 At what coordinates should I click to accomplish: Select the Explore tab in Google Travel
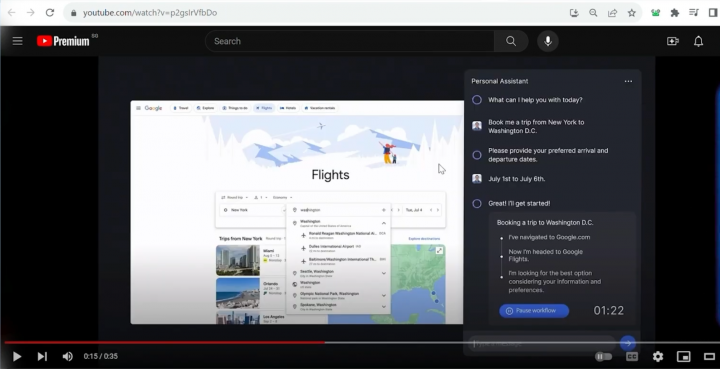click(x=205, y=108)
